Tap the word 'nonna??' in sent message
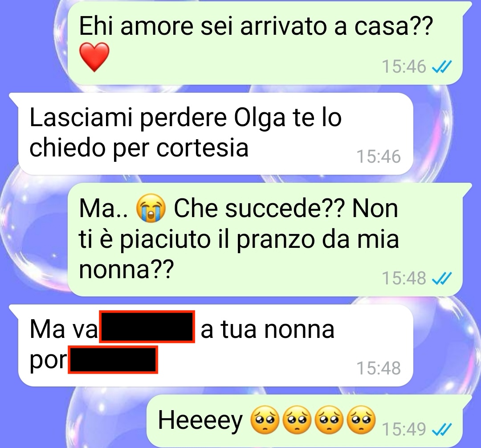 pos(126,269)
